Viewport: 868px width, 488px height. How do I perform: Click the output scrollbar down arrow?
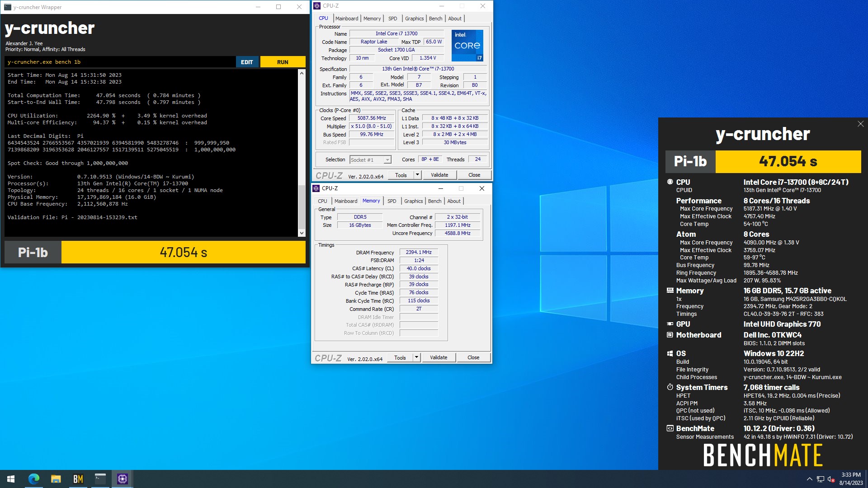(x=302, y=233)
